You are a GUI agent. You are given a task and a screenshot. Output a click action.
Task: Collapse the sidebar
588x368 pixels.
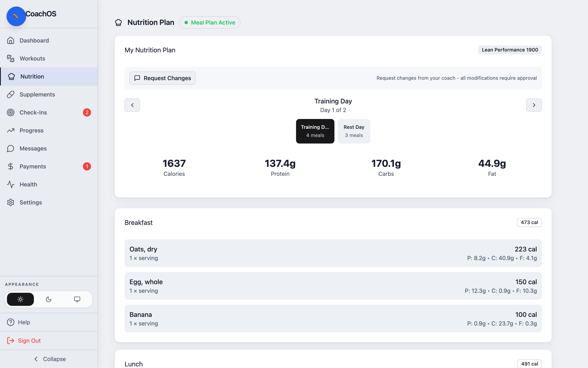[x=49, y=359]
